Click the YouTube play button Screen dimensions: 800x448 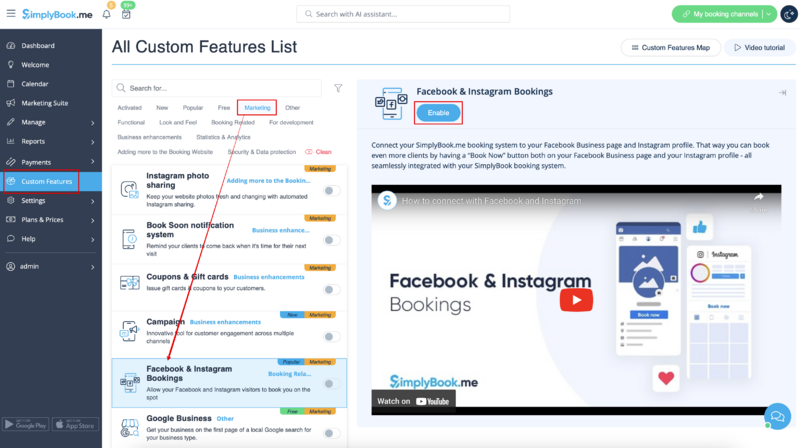[x=576, y=300]
